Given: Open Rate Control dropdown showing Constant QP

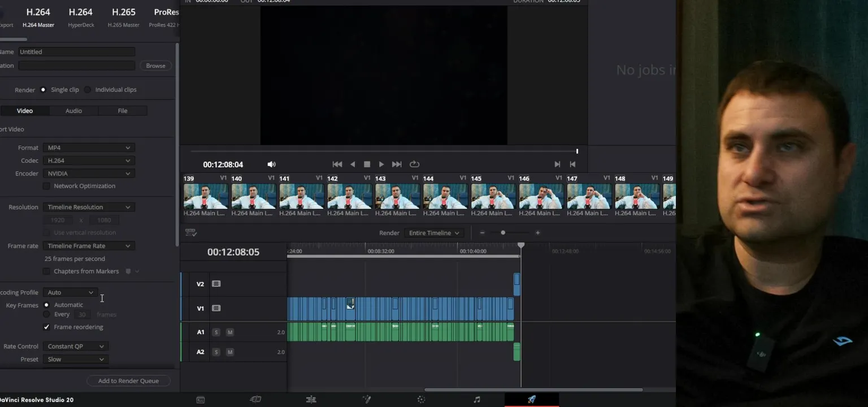Looking at the screenshot, I should pyautogui.click(x=76, y=347).
